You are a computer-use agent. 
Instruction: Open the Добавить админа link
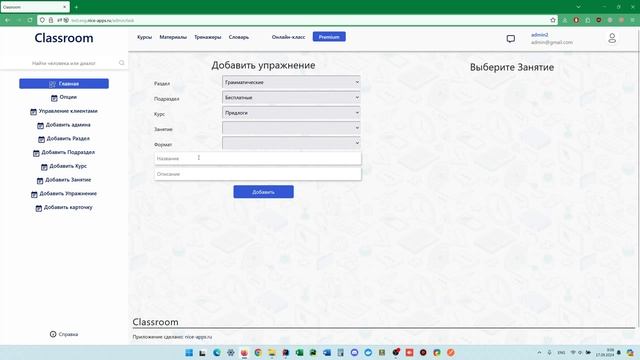(68, 125)
